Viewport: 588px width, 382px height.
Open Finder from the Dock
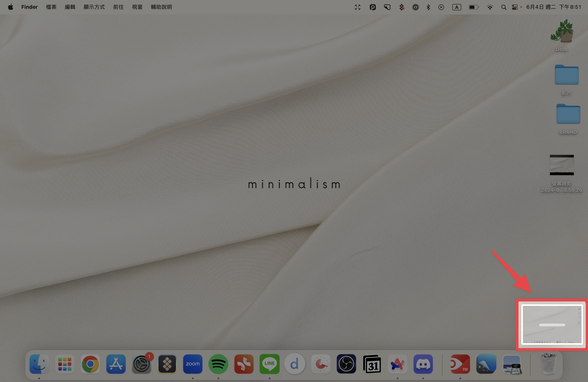(x=39, y=364)
